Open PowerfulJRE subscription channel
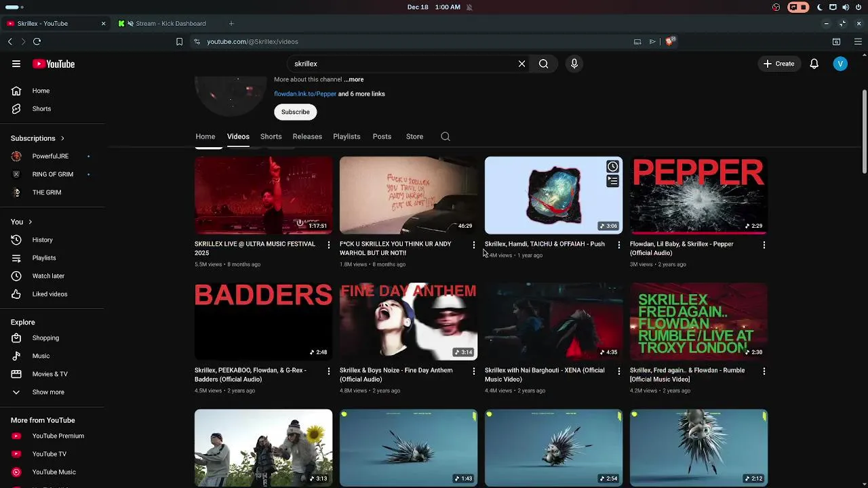 coord(52,157)
